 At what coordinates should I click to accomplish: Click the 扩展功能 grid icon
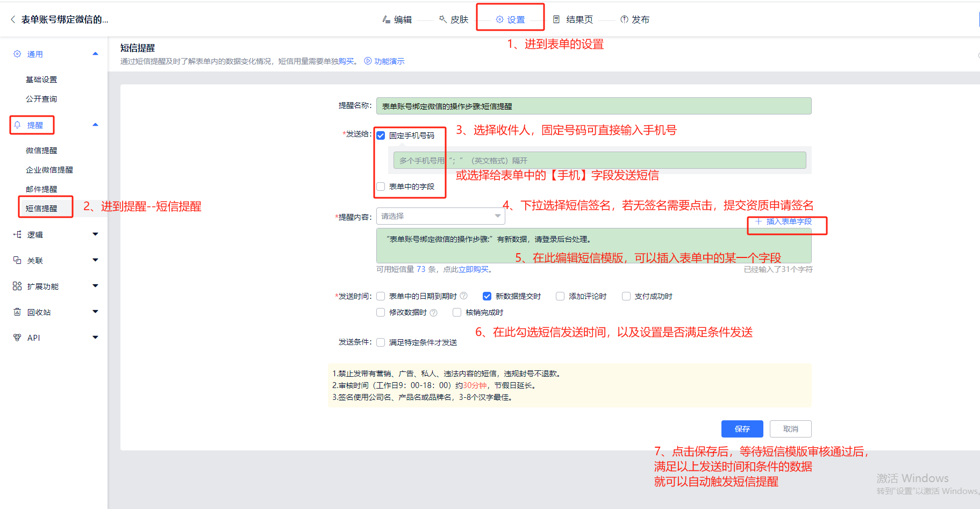17,286
